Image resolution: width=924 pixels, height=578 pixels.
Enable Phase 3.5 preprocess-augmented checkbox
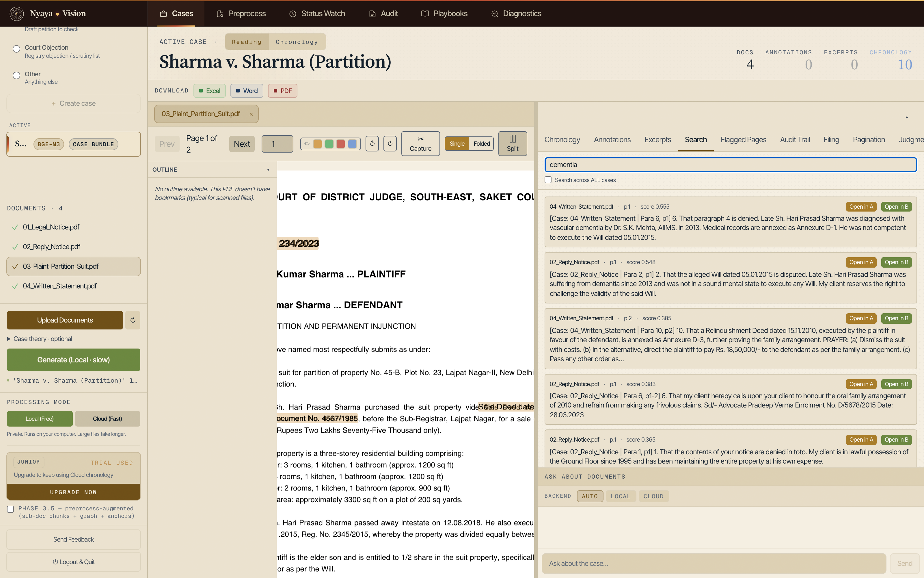(10, 509)
